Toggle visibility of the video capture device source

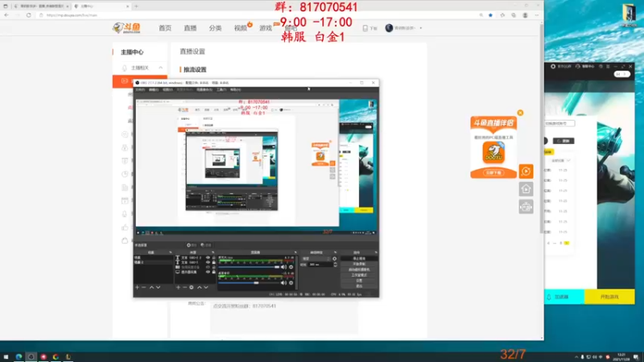click(x=208, y=267)
